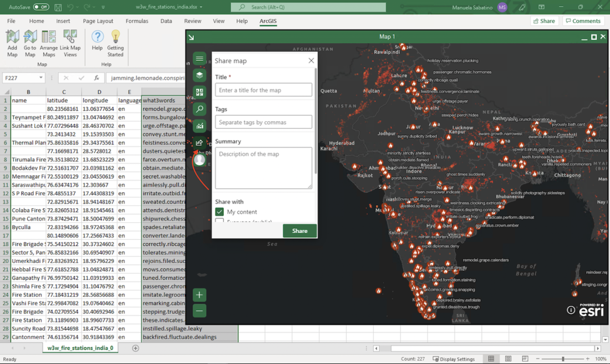Viewport: 610px width, 364px height.
Task: Open the Insert tab
Action: (x=63, y=21)
